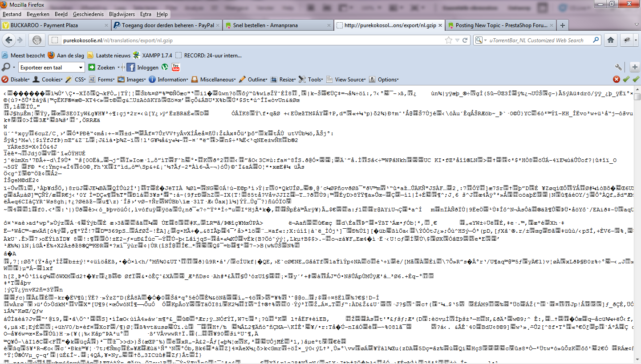
Task: Open the Options dropdown menu
Action: point(383,79)
